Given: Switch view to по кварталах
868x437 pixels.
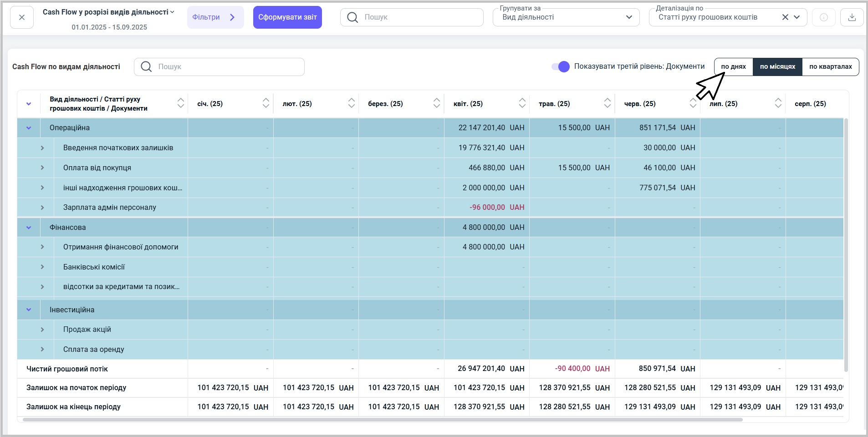Looking at the screenshot, I should pyautogui.click(x=830, y=66).
